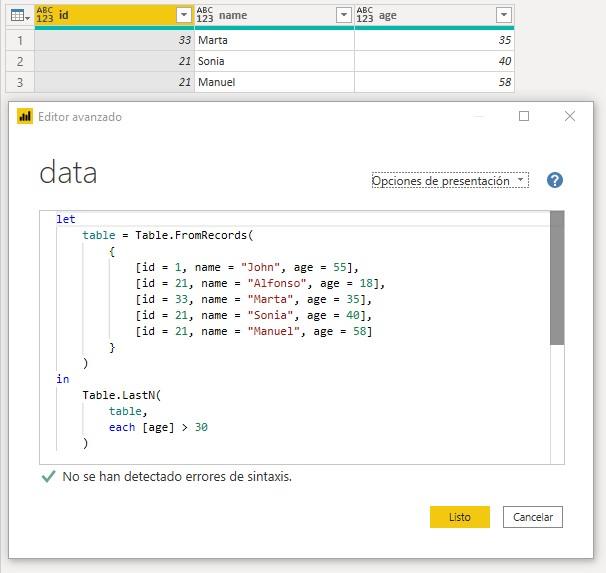Open the Opciones de presentación dropdown
Viewport: 606px width, 573px height.
click(x=449, y=181)
